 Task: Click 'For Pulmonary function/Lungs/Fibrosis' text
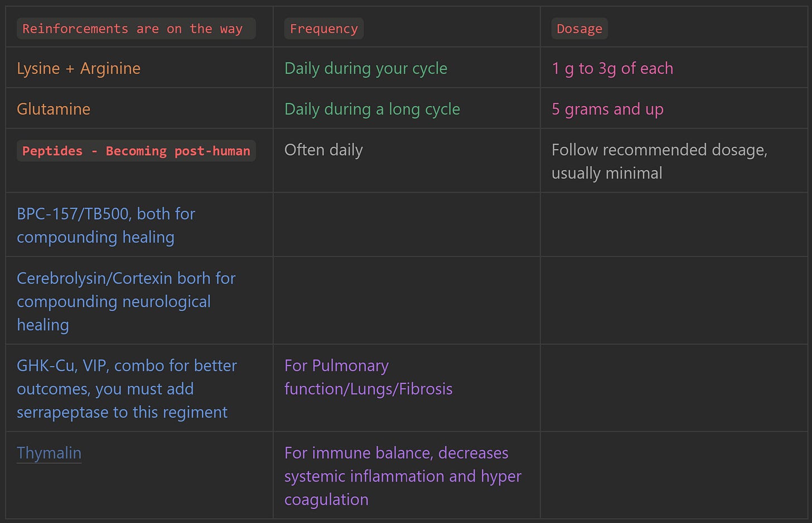[x=368, y=377]
